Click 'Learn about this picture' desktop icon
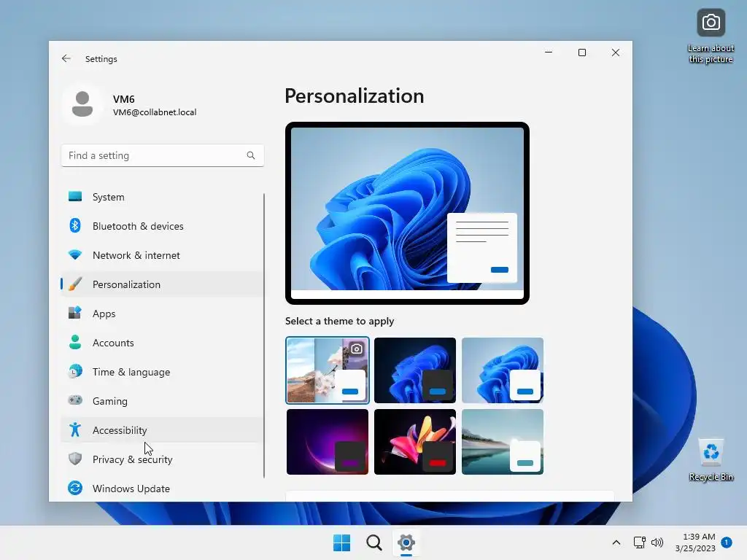The width and height of the screenshot is (747, 560). (711, 36)
